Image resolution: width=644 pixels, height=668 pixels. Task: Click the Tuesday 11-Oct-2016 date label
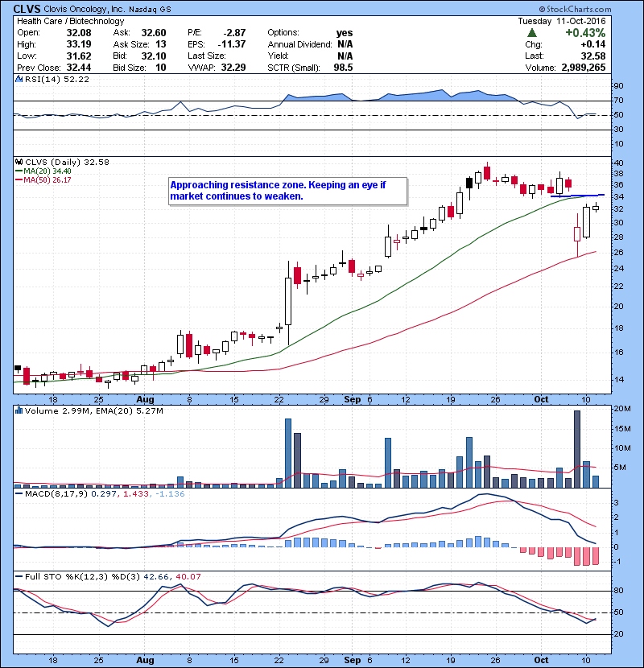[x=561, y=21]
